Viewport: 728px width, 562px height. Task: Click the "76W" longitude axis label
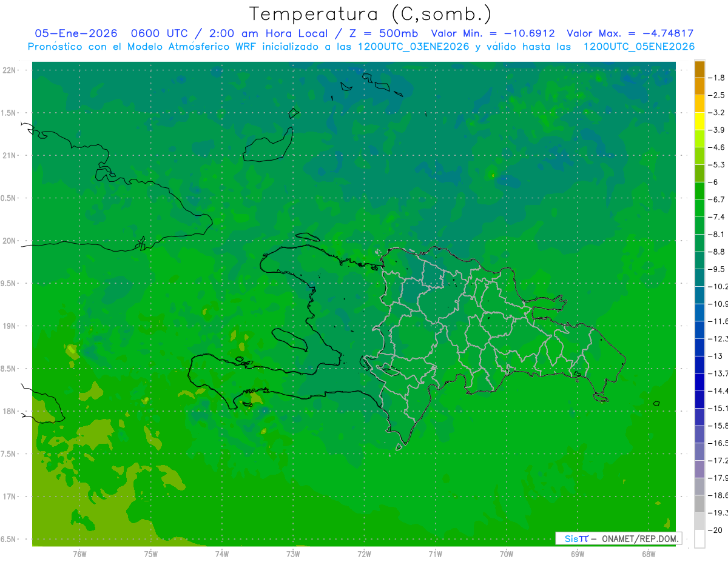point(79,554)
